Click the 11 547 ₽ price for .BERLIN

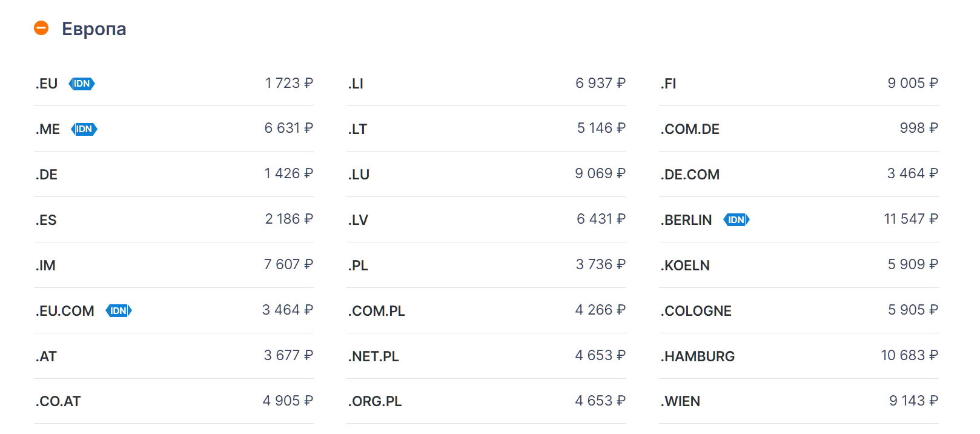coord(911,219)
